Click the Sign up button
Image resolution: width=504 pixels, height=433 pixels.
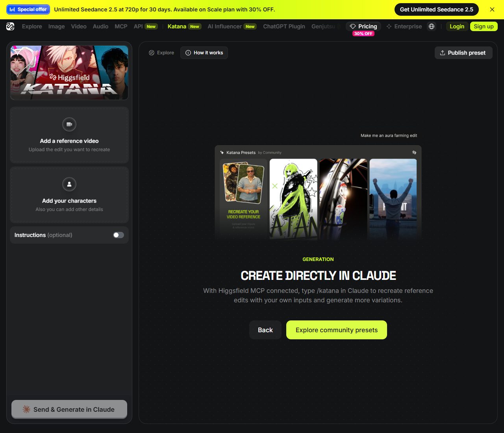click(484, 26)
